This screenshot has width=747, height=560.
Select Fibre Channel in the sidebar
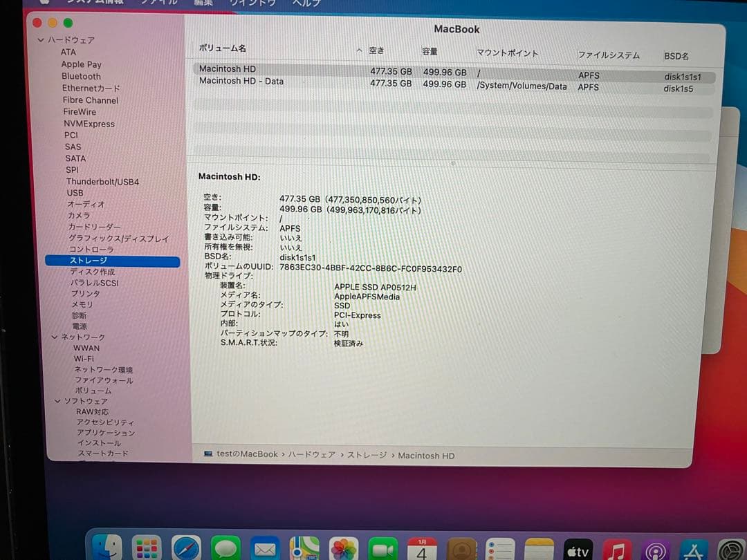(91, 100)
